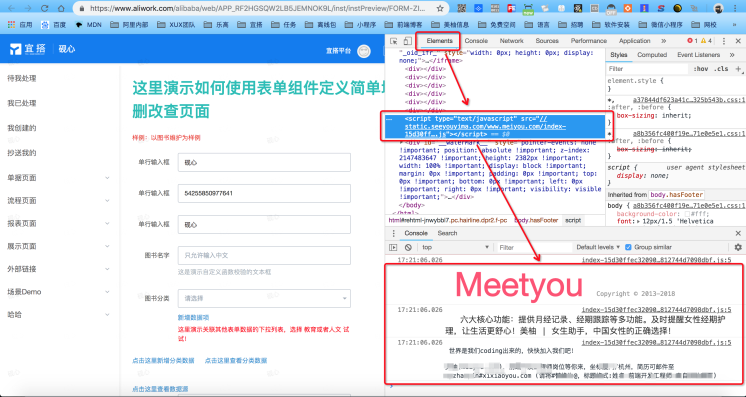746x397 pixels.
Task: Switch to the DevTools Network tab
Action: [511, 41]
